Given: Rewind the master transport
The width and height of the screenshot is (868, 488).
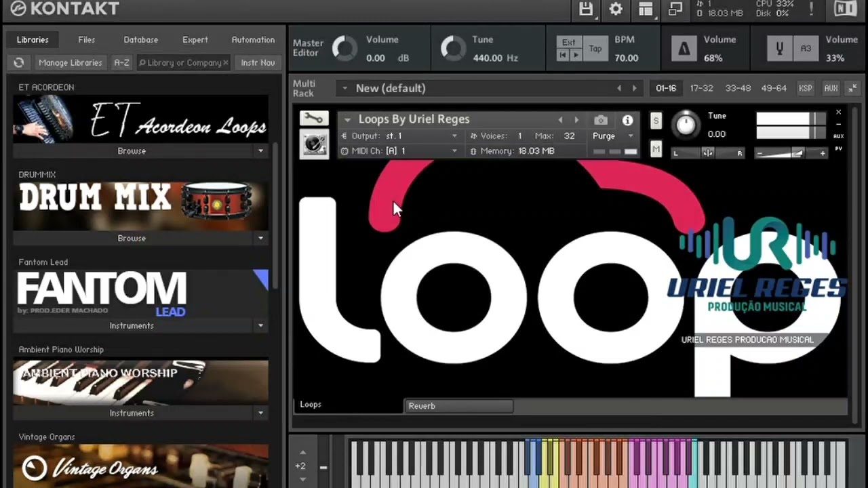Looking at the screenshot, I should coord(563,55).
